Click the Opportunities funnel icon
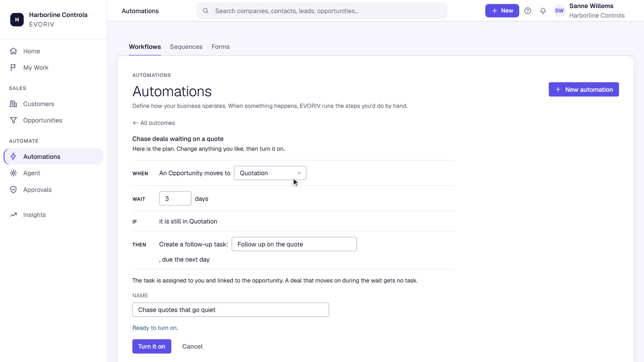 (x=13, y=120)
